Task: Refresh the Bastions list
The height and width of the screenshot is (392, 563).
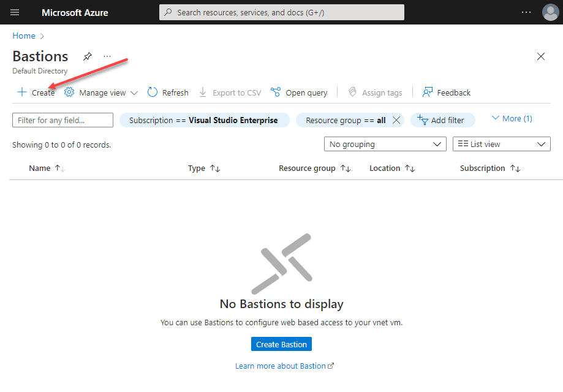Action: point(168,92)
